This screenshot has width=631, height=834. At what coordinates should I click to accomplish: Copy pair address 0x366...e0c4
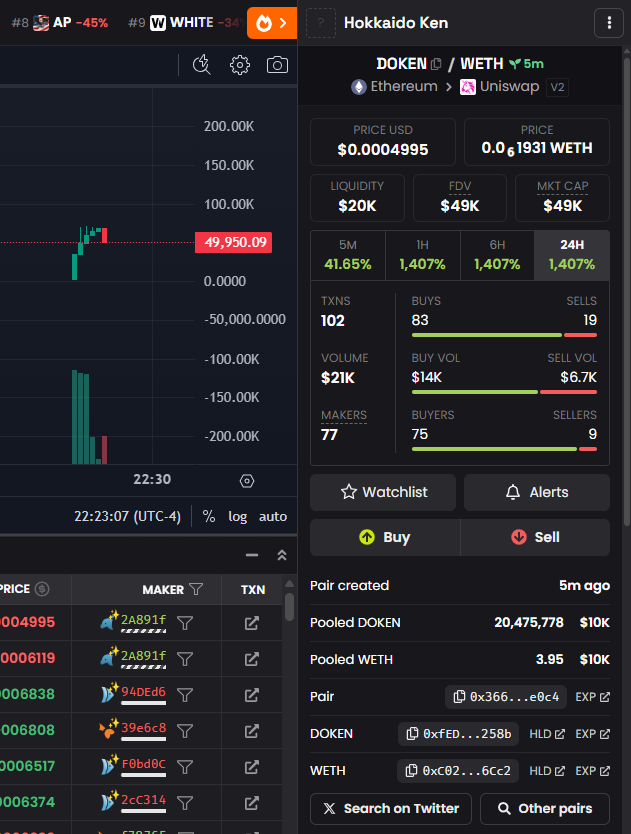coord(507,697)
